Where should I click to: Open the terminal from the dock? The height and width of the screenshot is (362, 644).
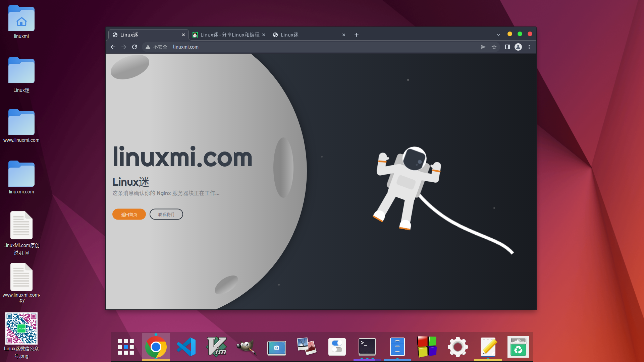click(367, 347)
